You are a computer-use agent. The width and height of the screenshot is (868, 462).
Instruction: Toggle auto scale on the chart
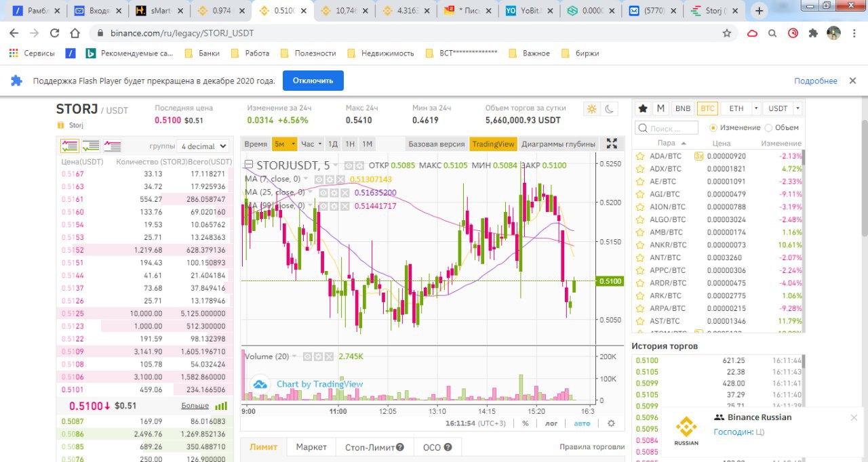[x=582, y=423]
